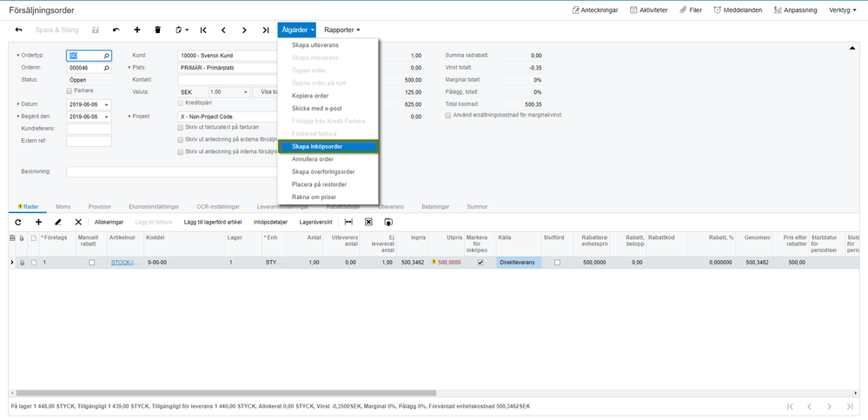The width and height of the screenshot is (868, 420).
Task: Click the Inköpsdetaljer button
Action: tap(270, 223)
